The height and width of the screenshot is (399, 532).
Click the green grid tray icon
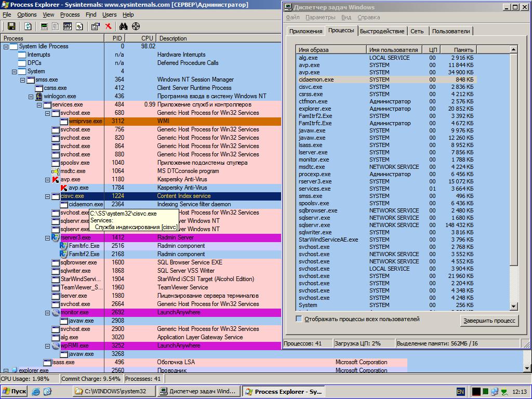pos(486,392)
